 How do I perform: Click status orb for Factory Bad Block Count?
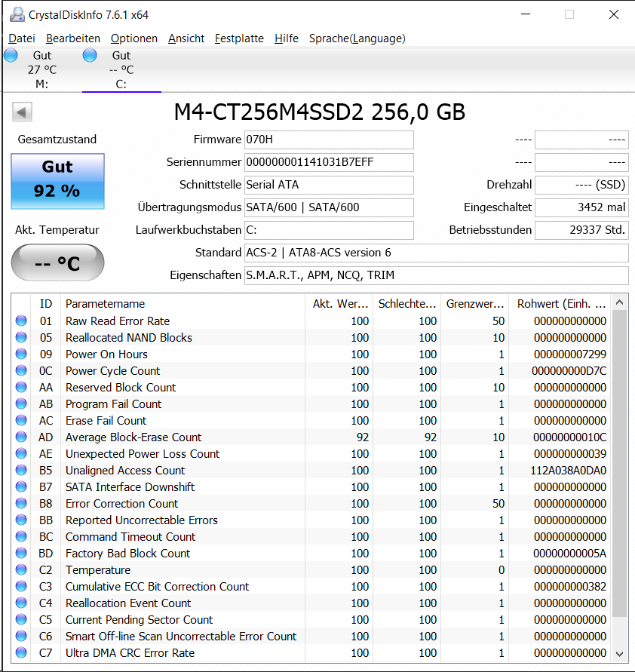(x=21, y=553)
